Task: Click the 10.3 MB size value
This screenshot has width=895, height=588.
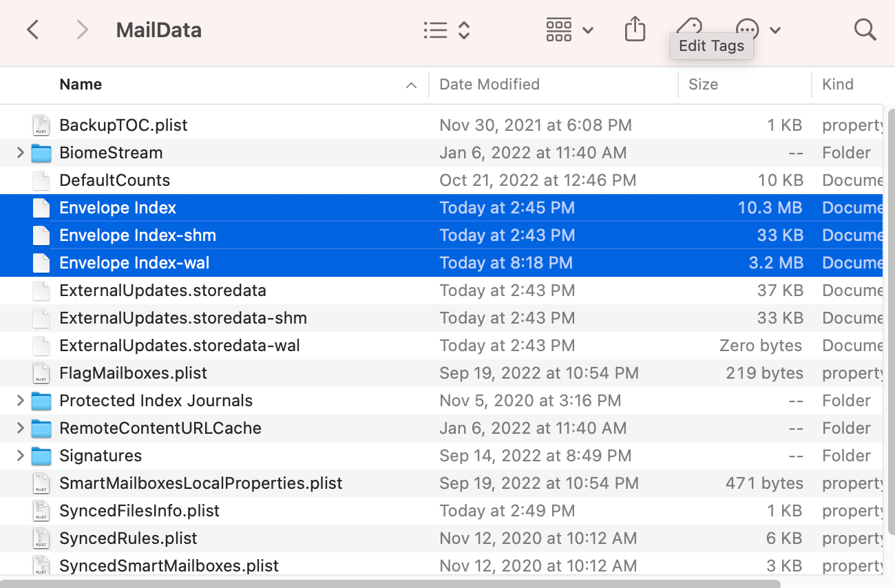Action: click(770, 208)
